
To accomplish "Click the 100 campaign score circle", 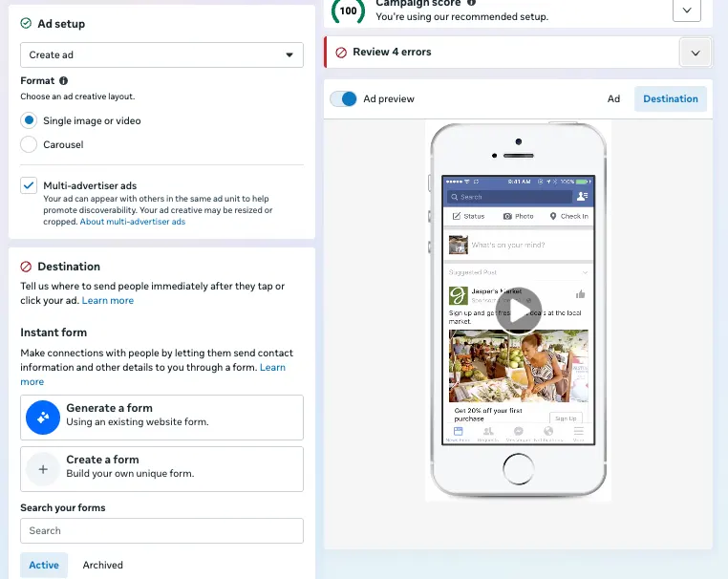I will click(x=348, y=11).
